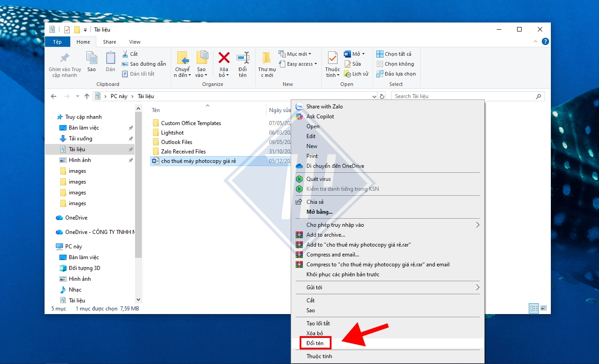Open the address bar history dropdown

pos(375,96)
